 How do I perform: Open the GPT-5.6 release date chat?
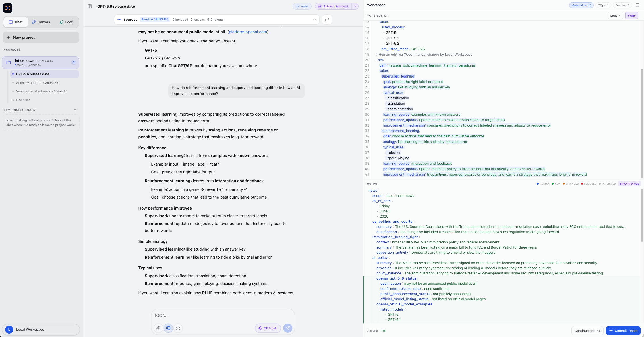point(45,74)
